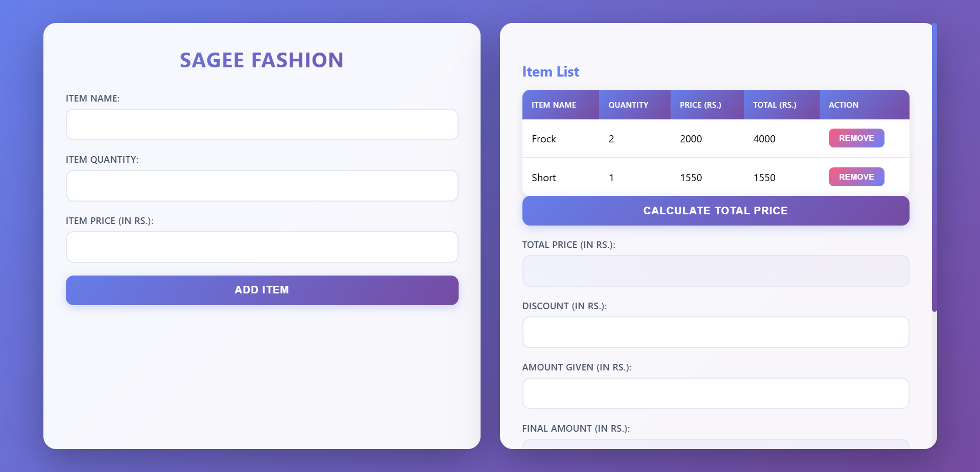The width and height of the screenshot is (980, 472).
Task: Remove the Short item from list
Action: pos(856,177)
